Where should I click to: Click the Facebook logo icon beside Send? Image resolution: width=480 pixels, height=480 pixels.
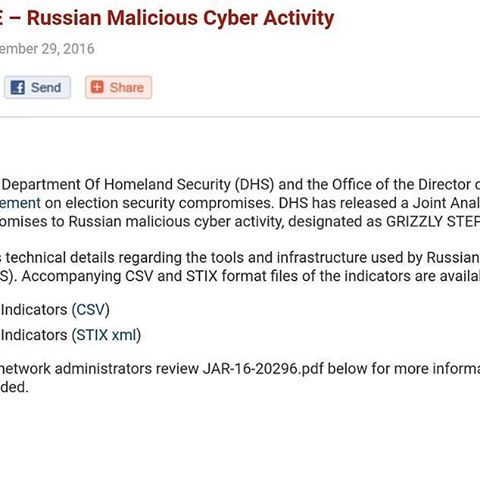18,88
